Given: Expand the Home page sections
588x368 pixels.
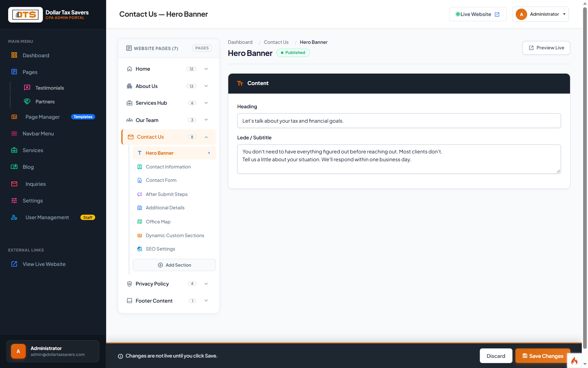Looking at the screenshot, I should [x=206, y=69].
